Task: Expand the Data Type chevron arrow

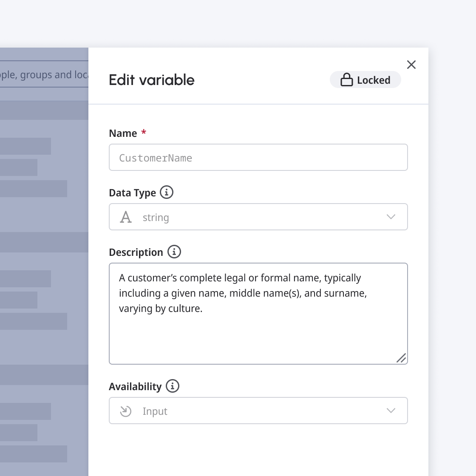Action: [x=391, y=217]
